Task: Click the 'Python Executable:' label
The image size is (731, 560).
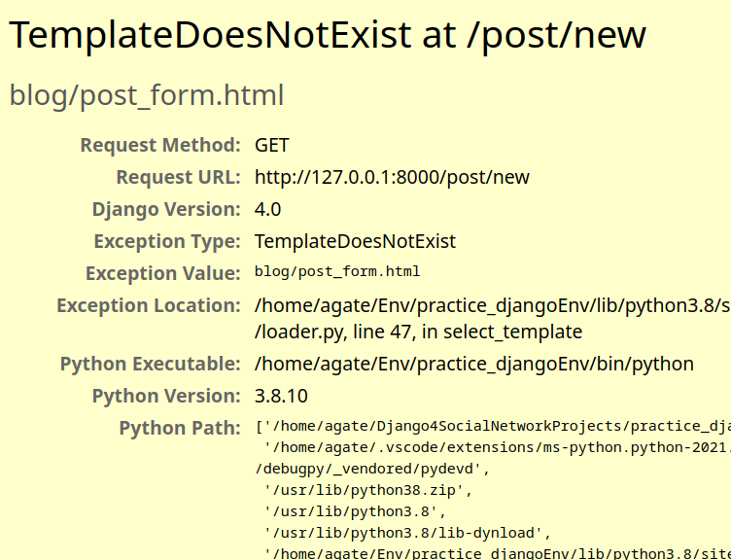Action: pyautogui.click(x=150, y=365)
